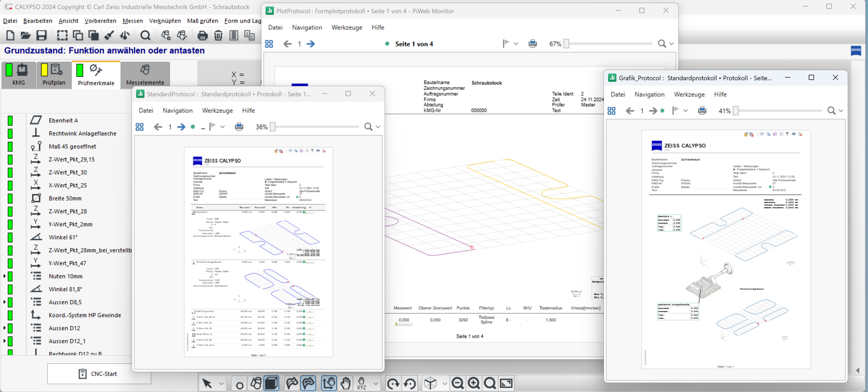The height and width of the screenshot is (392, 868).
Task: Click the trash delete icon in main toolbar
Action: (218, 35)
